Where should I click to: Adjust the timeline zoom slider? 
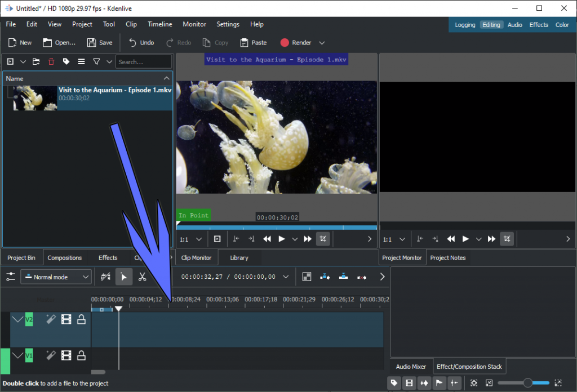[x=527, y=383]
